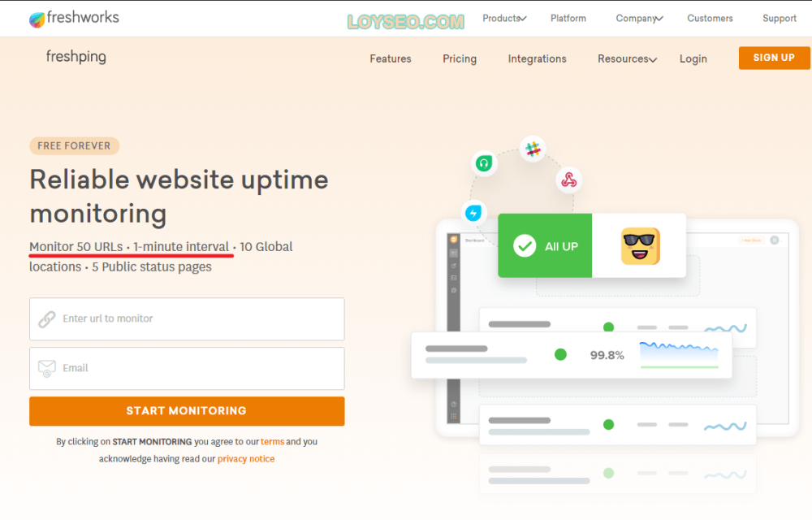
Task: Focus the Enter url to monitor field
Action: [187, 319]
